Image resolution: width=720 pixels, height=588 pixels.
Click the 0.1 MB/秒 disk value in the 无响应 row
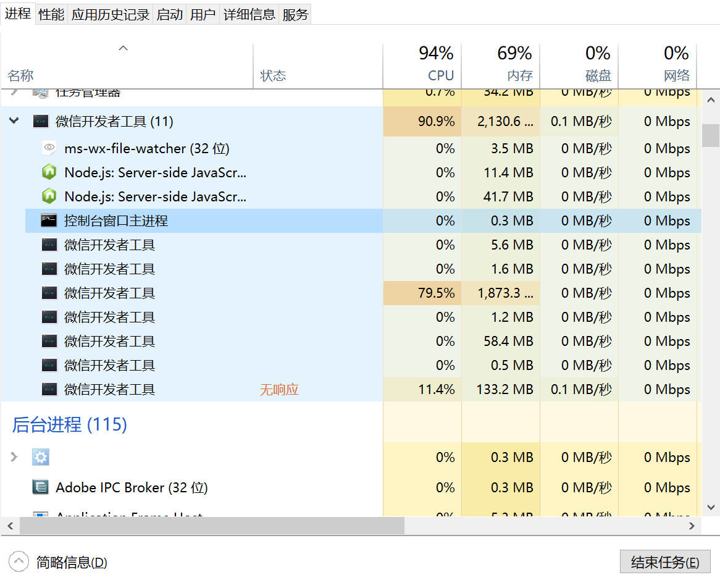[x=581, y=390]
